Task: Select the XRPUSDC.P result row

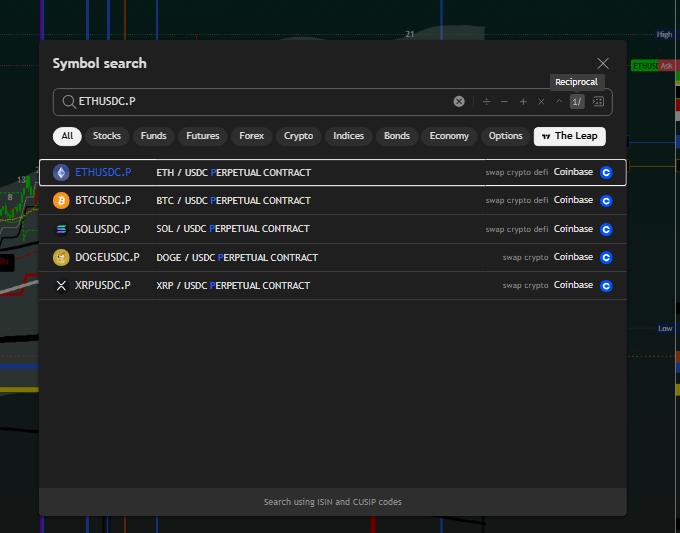Action: pos(333,285)
